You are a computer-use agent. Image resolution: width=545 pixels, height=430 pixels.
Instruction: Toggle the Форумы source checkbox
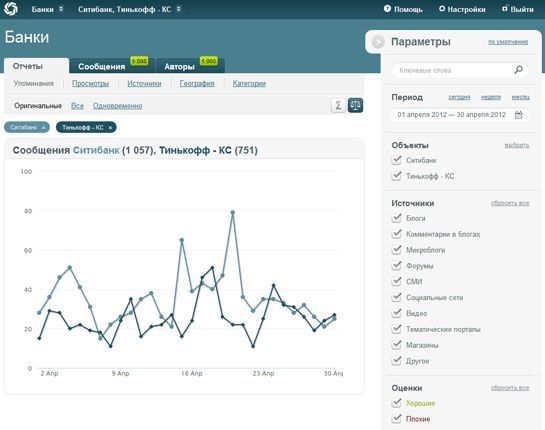397,266
